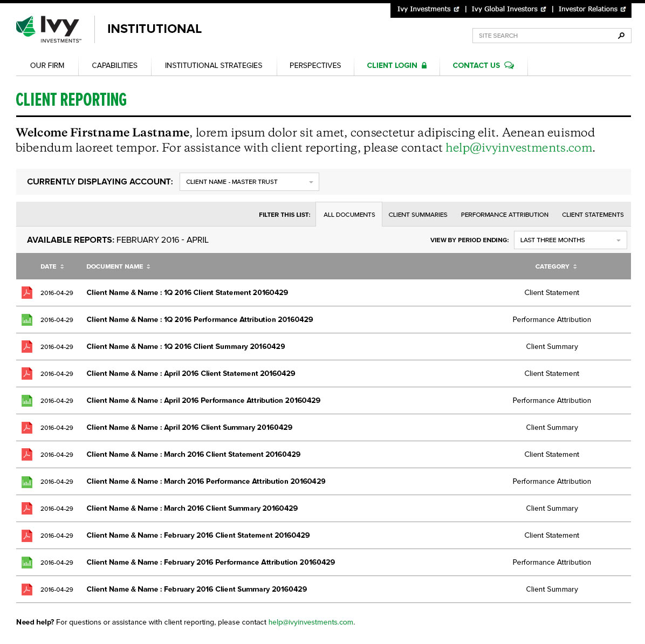The image size is (645, 644).
Task: Click help email link in the Need help footer
Action: click(x=311, y=622)
